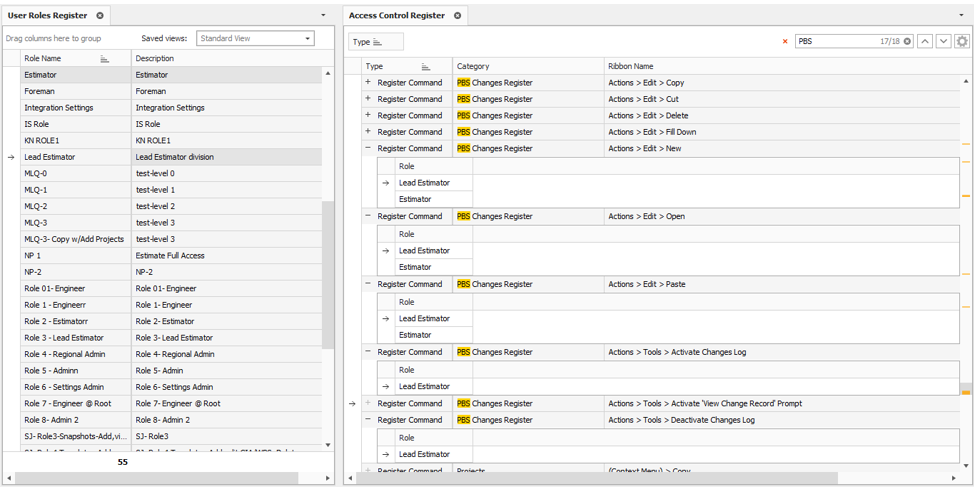This screenshot has height=488, width=974.
Task: Open the Saved views dropdown
Action: pyautogui.click(x=308, y=39)
